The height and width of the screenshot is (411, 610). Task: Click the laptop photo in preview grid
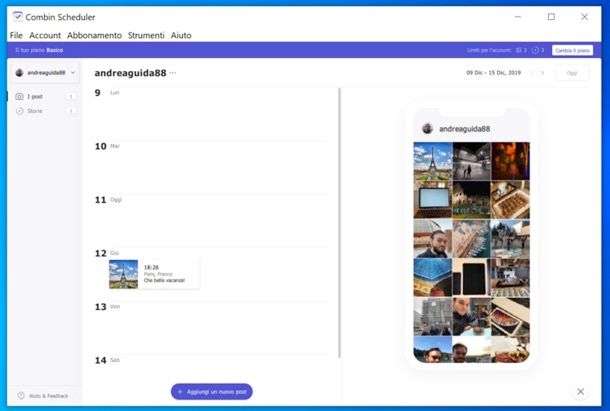[x=433, y=200]
